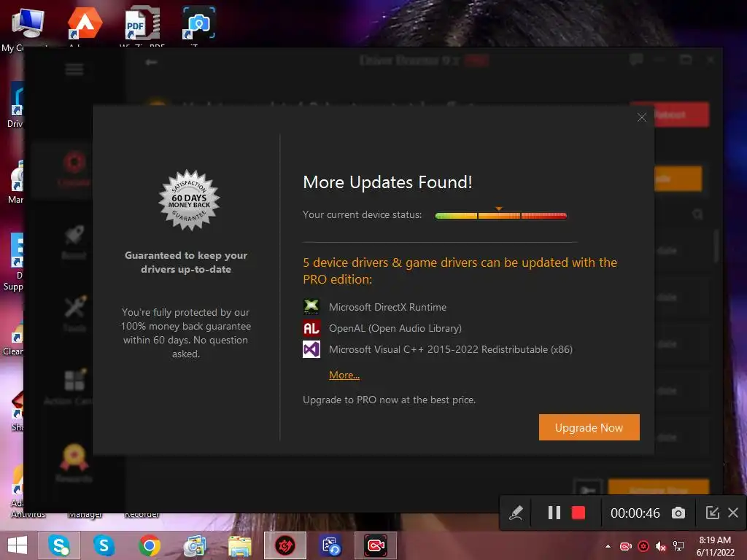Close the More Updates Found dialog
747x560 pixels.
coord(642,117)
